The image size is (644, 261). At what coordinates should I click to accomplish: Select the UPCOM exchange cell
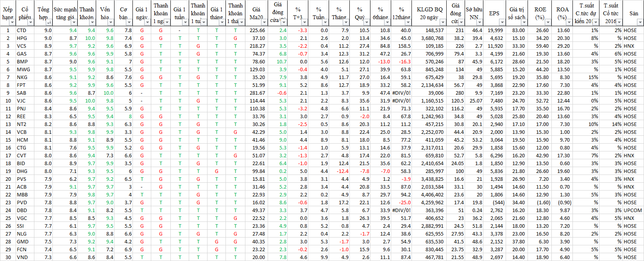[633, 210]
